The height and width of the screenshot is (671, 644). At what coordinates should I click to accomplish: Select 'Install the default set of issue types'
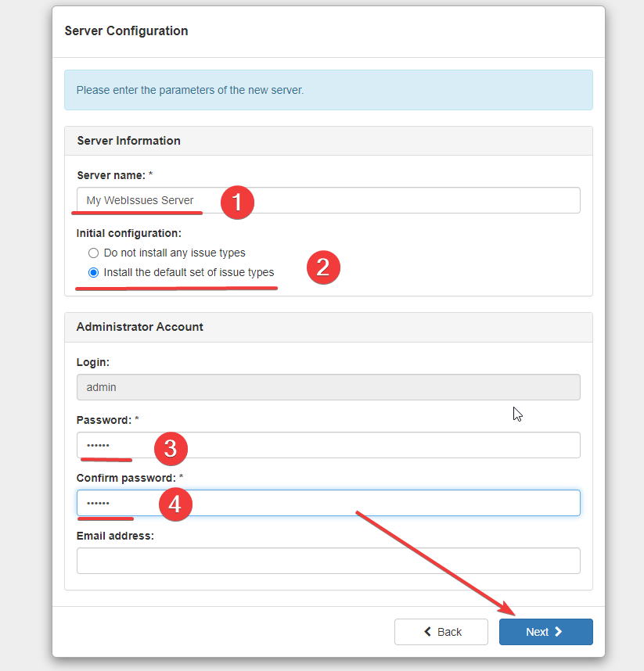pos(93,273)
